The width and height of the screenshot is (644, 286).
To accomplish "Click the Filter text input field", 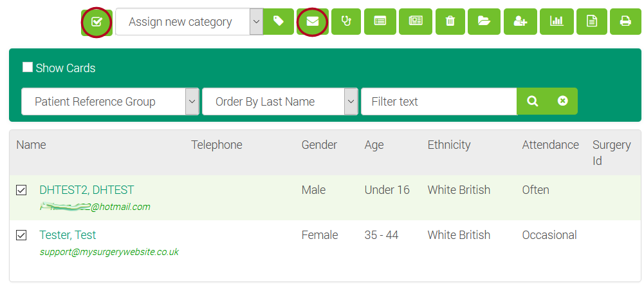I will click(x=438, y=102).
